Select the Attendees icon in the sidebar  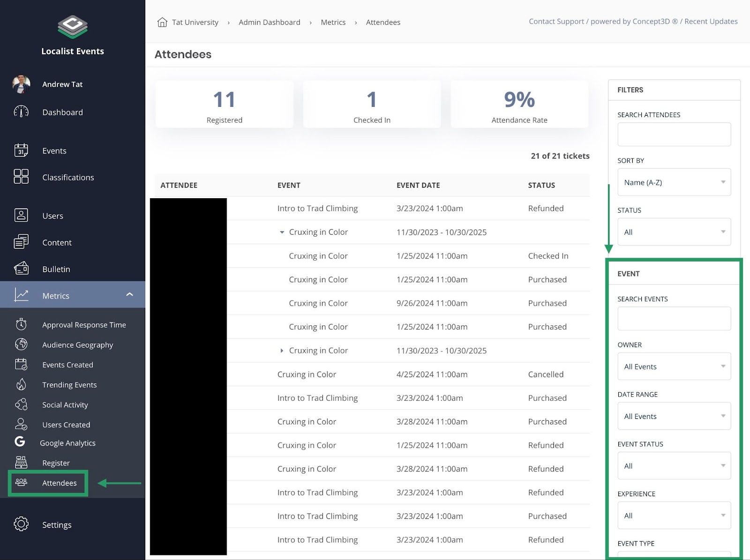pos(21,483)
